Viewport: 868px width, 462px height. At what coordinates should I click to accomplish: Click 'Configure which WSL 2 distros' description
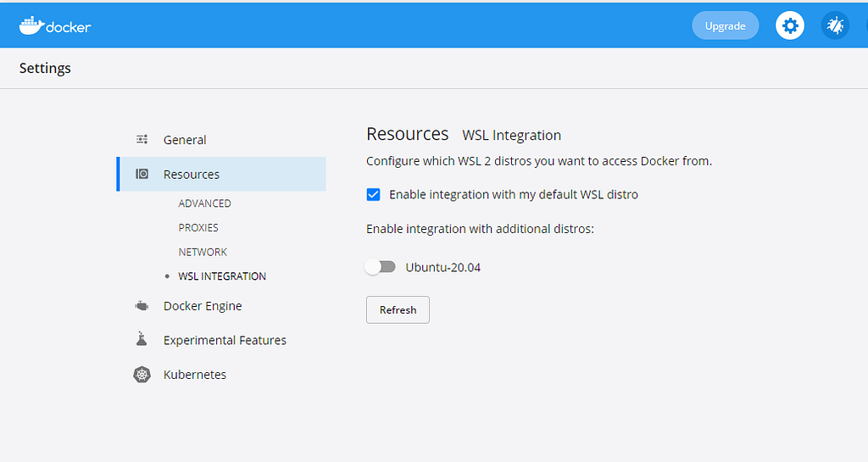539,161
